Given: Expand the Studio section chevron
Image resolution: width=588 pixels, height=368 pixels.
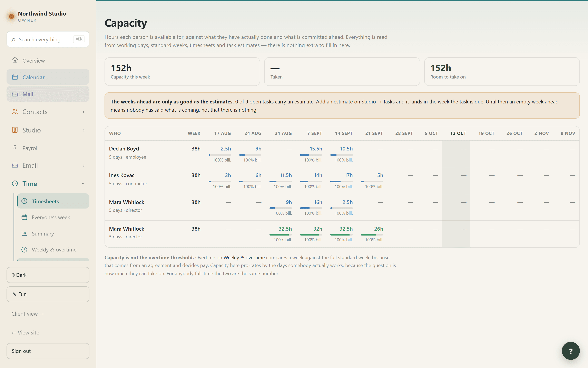Looking at the screenshot, I should click(x=83, y=130).
